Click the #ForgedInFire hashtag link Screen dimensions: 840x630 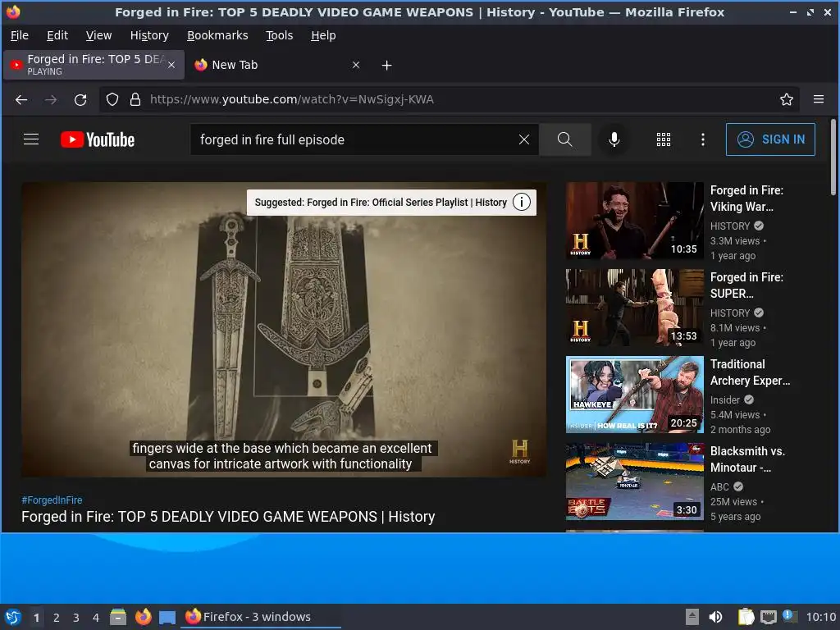(52, 500)
